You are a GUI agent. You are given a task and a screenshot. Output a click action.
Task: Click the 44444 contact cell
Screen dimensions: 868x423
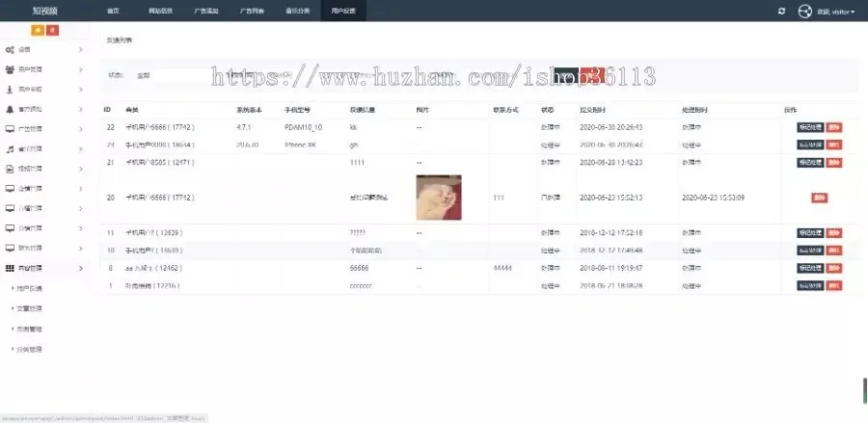coord(502,268)
